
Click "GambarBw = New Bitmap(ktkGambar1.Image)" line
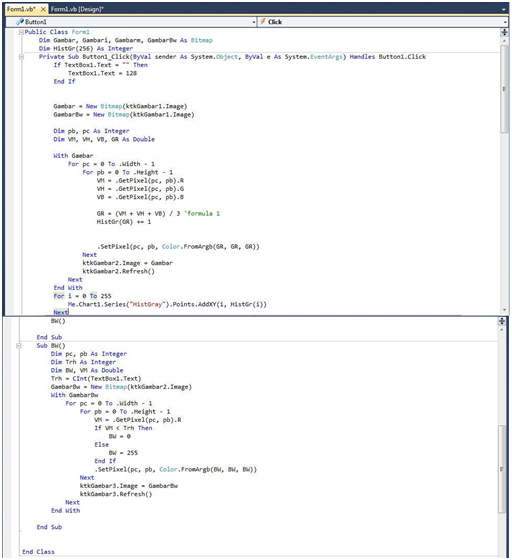(124, 115)
